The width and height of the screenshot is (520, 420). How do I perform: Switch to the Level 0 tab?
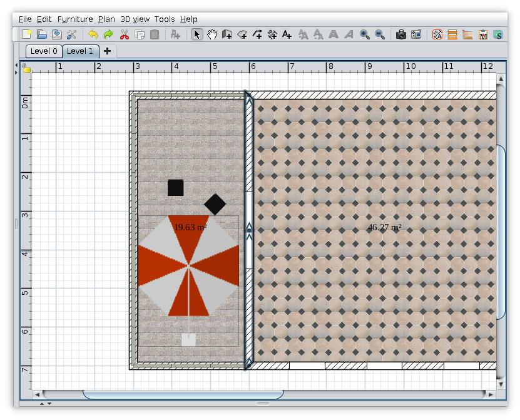(x=44, y=51)
